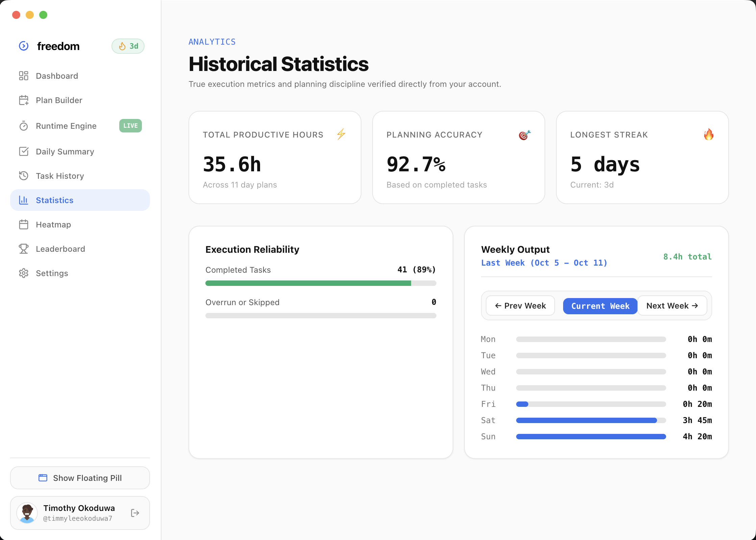Open the Dashboard page
Screen dimensions: 756x540
(80, 76)
